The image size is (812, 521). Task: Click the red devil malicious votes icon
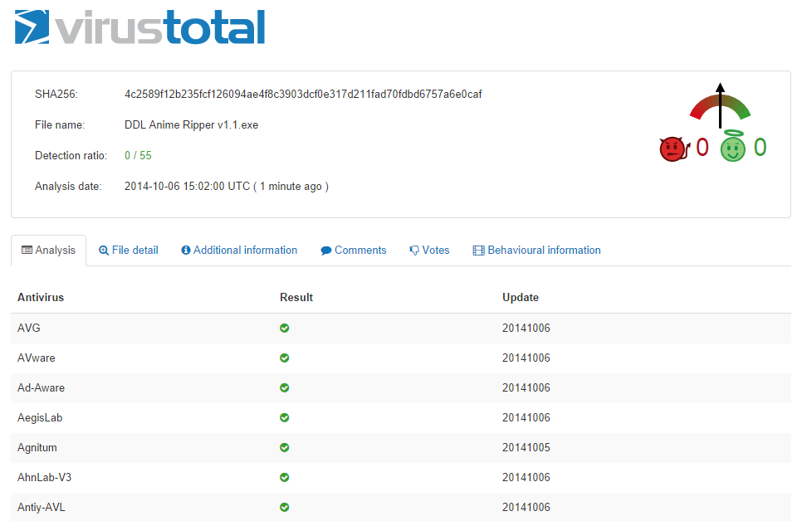(x=675, y=149)
